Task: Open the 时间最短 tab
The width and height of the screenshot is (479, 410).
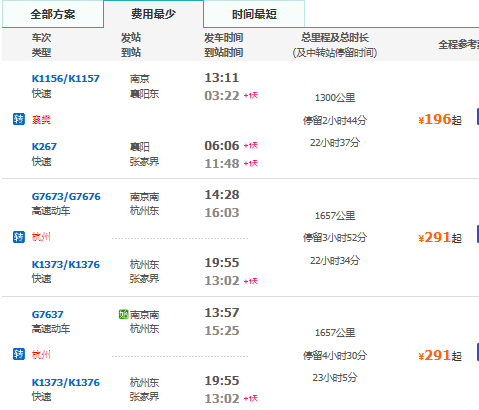Action: (x=254, y=14)
